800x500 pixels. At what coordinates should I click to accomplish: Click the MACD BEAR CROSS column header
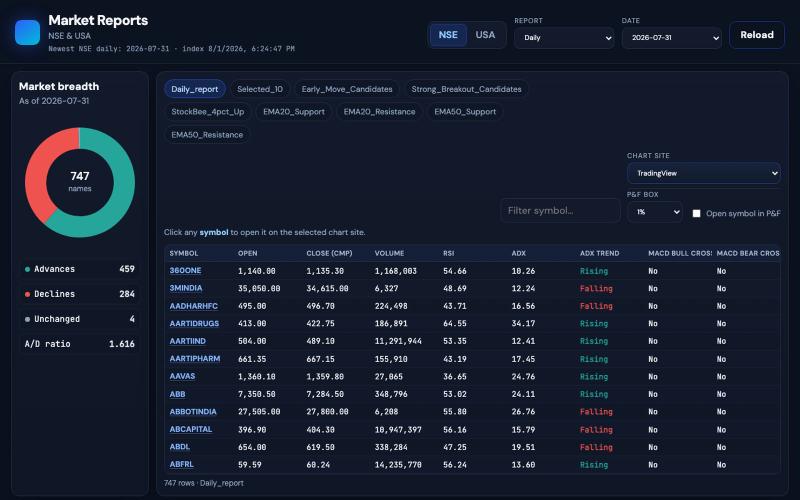[748, 253]
